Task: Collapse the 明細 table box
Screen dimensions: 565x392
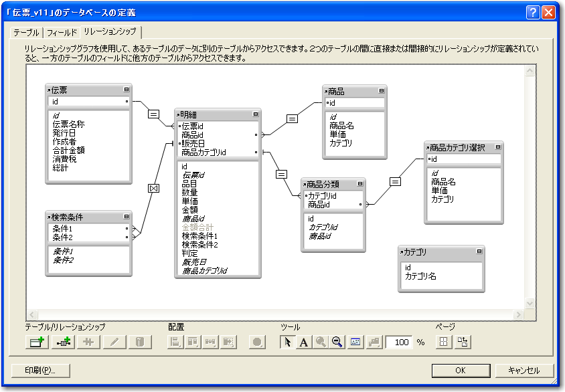Action: [255, 114]
